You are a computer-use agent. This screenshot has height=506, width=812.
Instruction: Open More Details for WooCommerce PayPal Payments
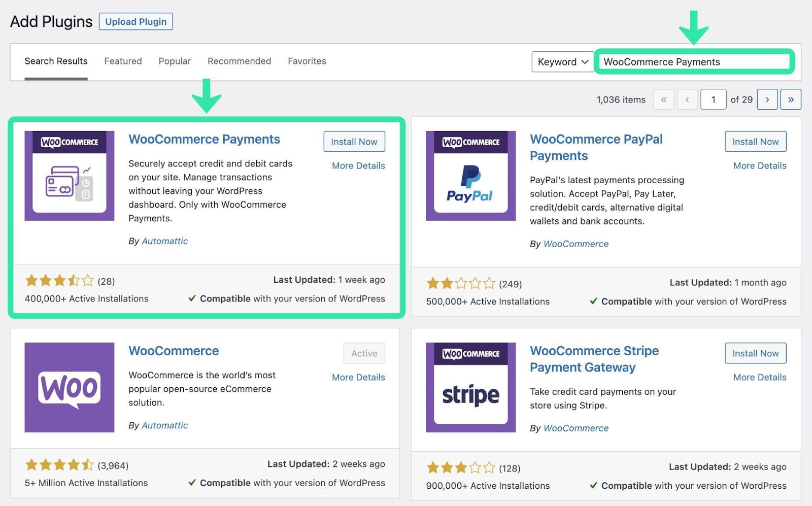pos(760,165)
